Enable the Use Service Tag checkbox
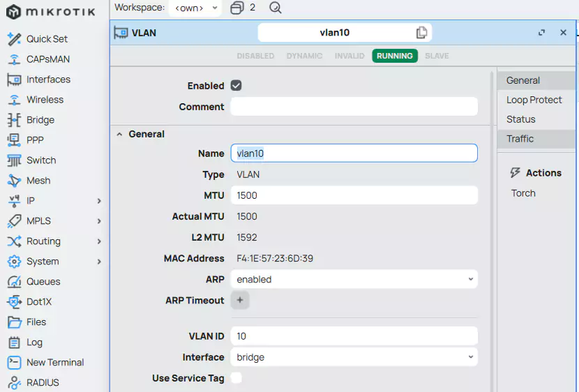The width and height of the screenshot is (579, 392). [x=236, y=378]
